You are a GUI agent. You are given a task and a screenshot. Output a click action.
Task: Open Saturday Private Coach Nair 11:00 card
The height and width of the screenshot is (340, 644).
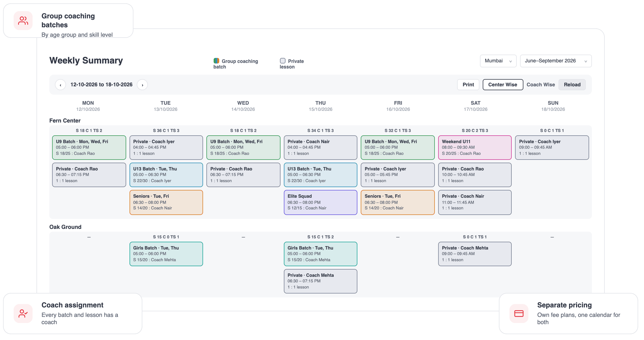(x=475, y=202)
